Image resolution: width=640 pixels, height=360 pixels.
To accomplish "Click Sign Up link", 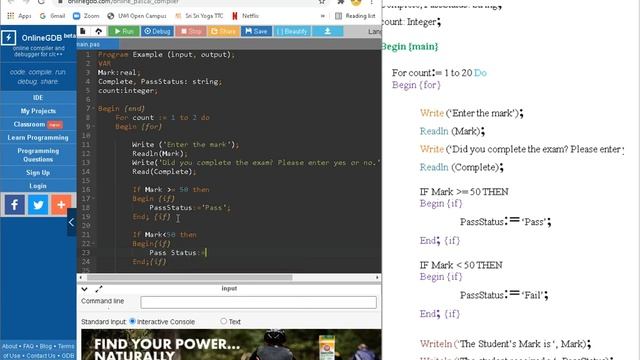I will [38, 173].
